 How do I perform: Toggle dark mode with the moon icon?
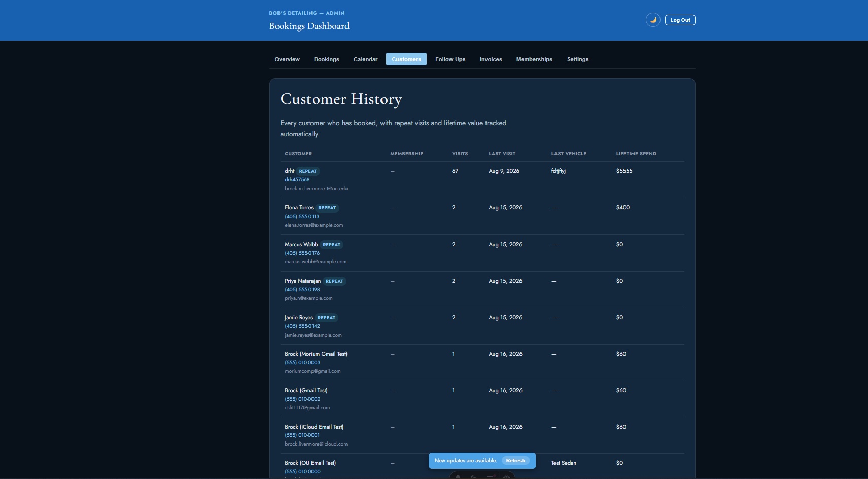[x=653, y=20]
